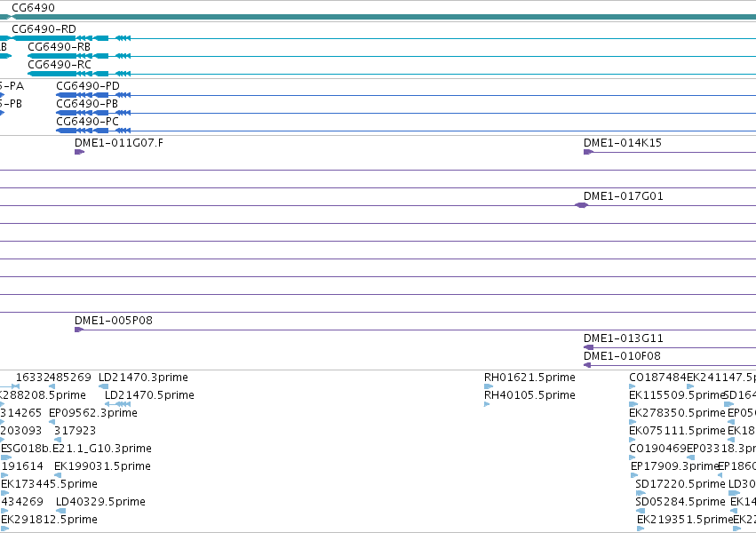Viewport: 756px width, 533px height.
Task: Select the CG6490-PC protein label
Action: 87,122
